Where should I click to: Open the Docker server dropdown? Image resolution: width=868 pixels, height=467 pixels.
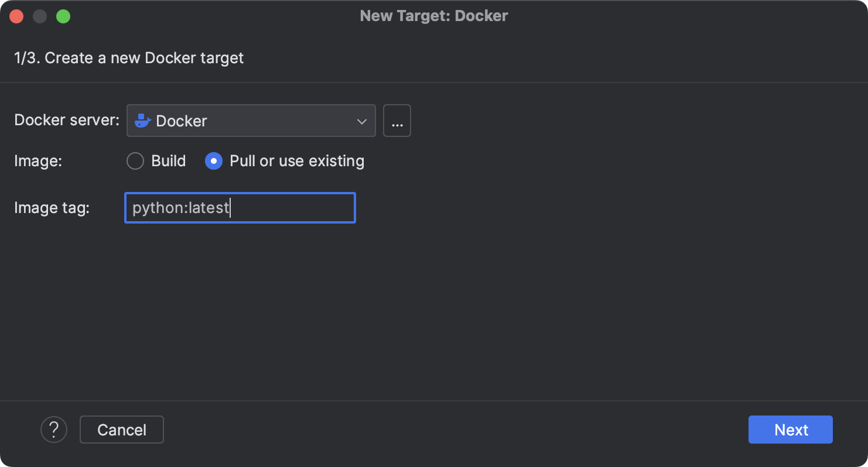(251, 121)
